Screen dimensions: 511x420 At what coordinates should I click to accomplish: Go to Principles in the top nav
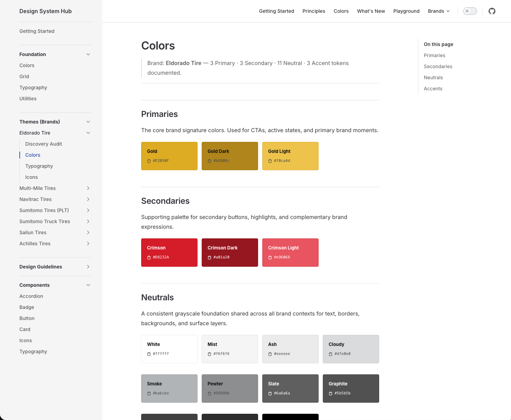tap(314, 11)
